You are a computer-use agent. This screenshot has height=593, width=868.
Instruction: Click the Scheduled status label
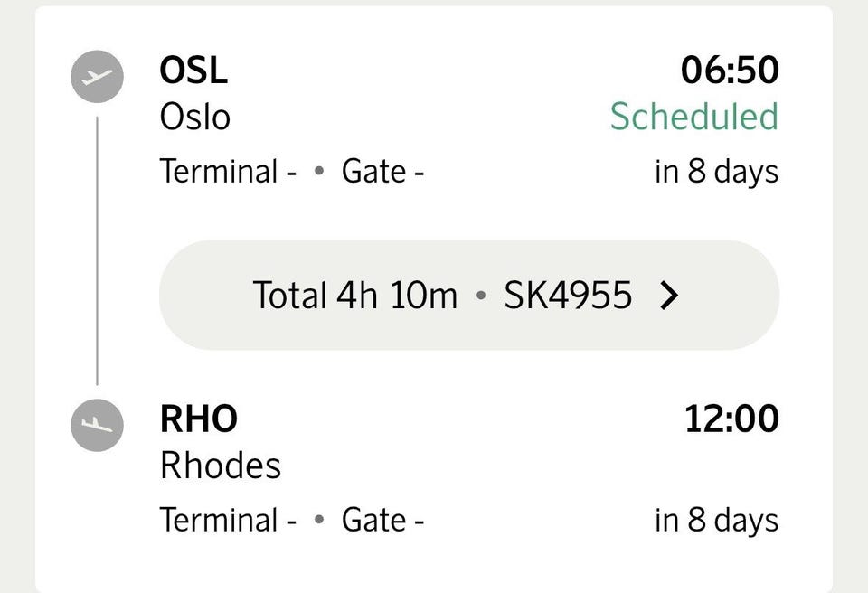pyautogui.click(x=694, y=117)
